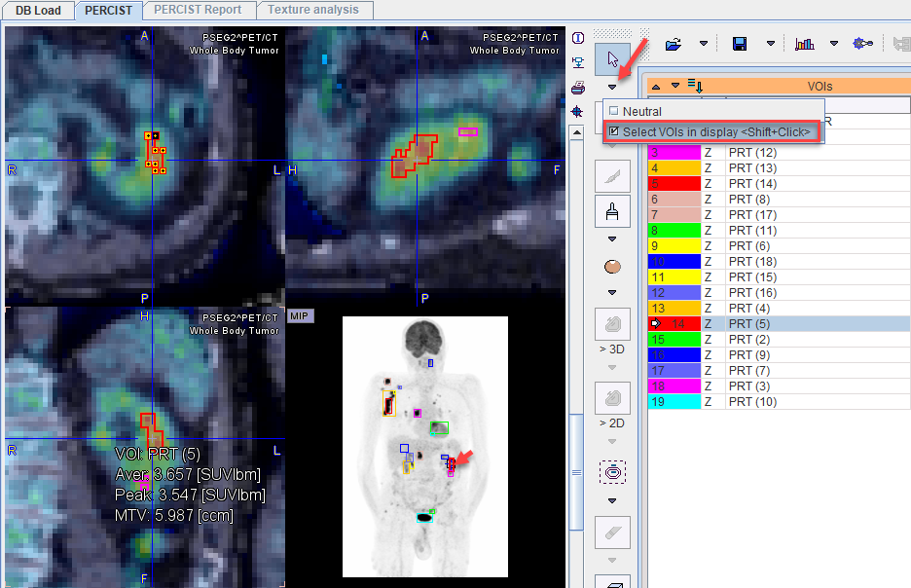
Task: Switch to the DB Load tab
Action: [x=38, y=11]
